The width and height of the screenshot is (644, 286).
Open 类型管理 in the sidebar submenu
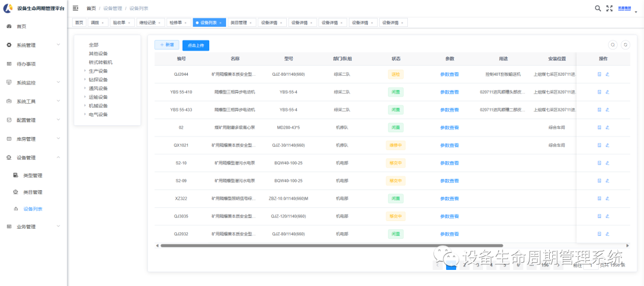point(32,176)
